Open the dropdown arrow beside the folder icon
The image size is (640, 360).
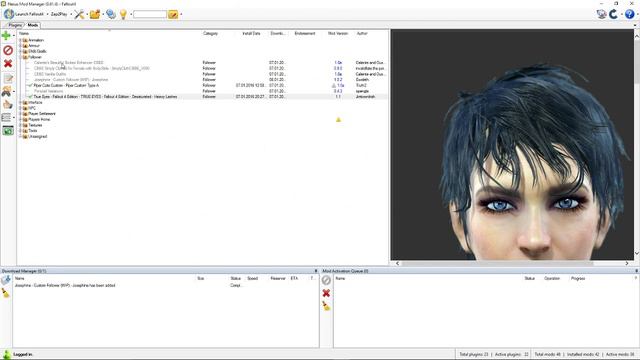point(103,14)
